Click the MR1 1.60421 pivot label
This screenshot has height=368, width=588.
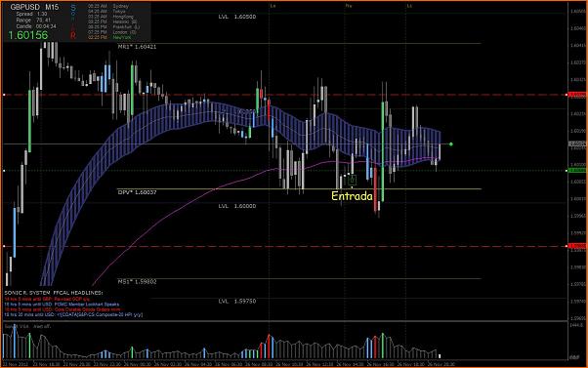click(x=137, y=47)
